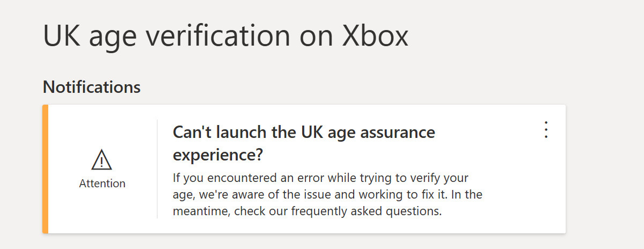Open the notification's three-dot more options menu
Screen dimensions: 644x249
(x=546, y=130)
